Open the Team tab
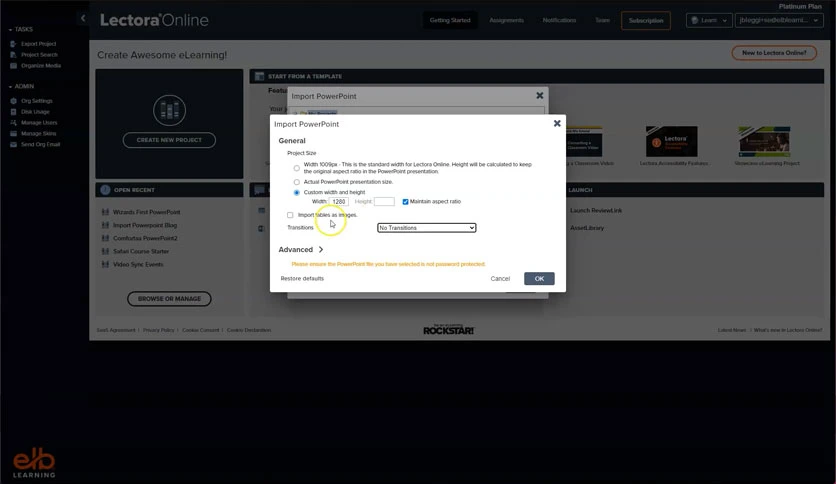Image resolution: width=836 pixels, height=484 pixels. [602, 20]
